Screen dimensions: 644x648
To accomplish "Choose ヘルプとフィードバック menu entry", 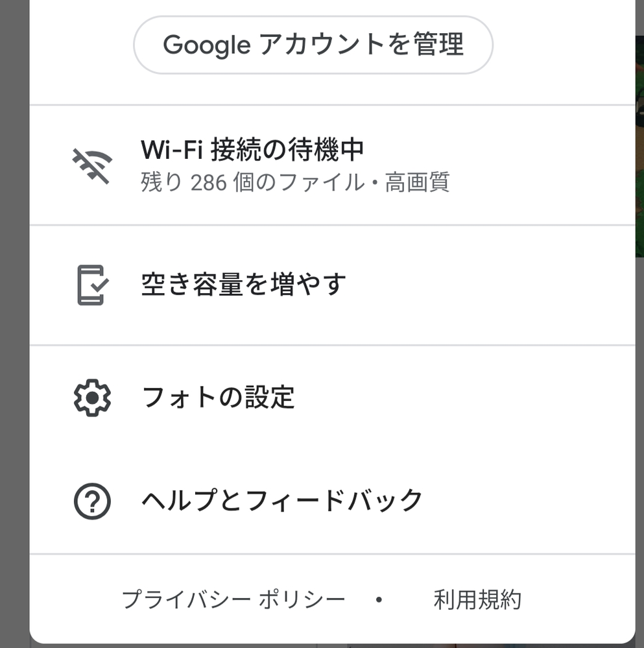I will tap(282, 501).
